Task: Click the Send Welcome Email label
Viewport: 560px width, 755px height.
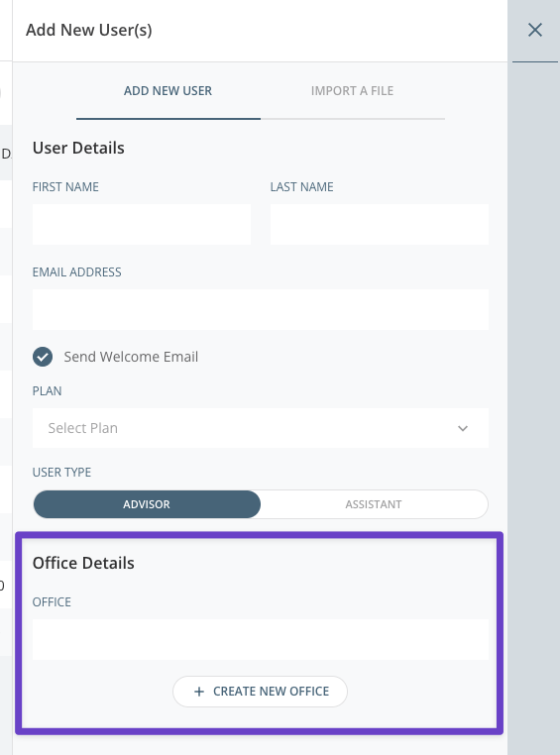Action: pos(131,357)
